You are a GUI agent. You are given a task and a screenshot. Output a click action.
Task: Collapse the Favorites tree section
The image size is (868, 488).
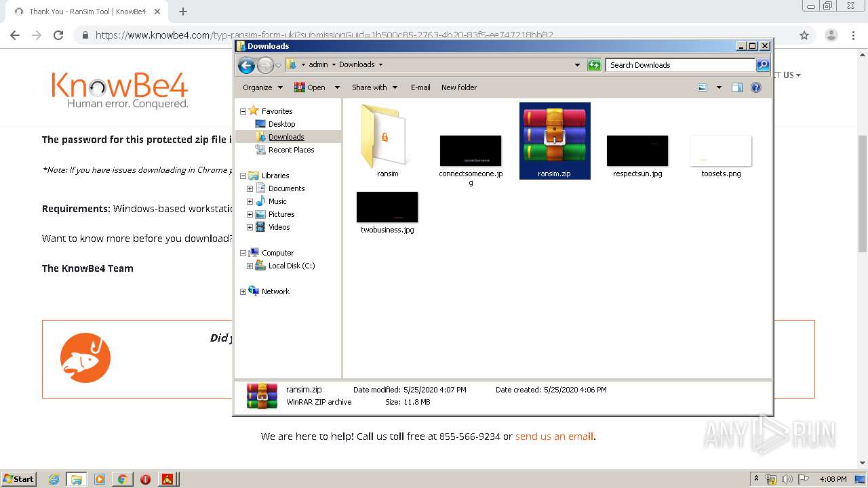point(243,111)
